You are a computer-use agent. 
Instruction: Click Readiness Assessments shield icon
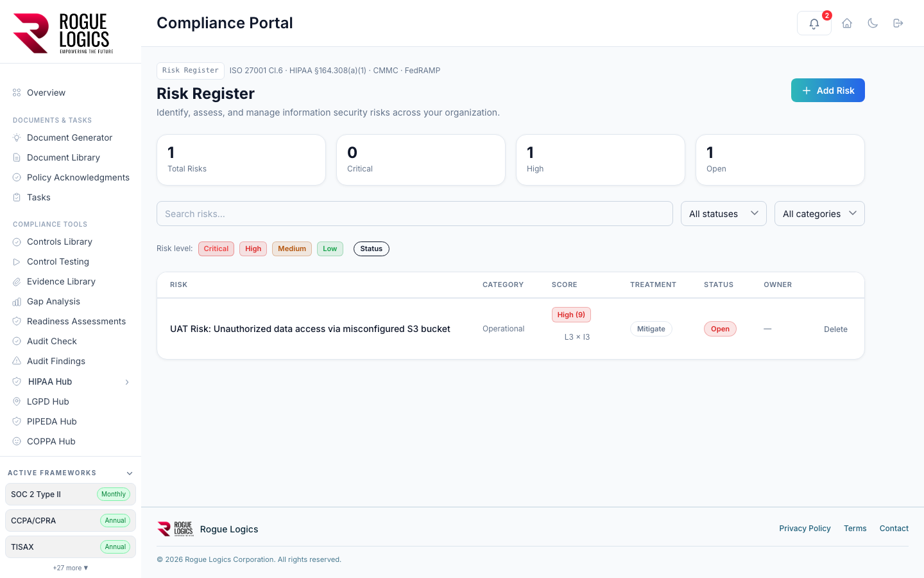pyautogui.click(x=17, y=321)
